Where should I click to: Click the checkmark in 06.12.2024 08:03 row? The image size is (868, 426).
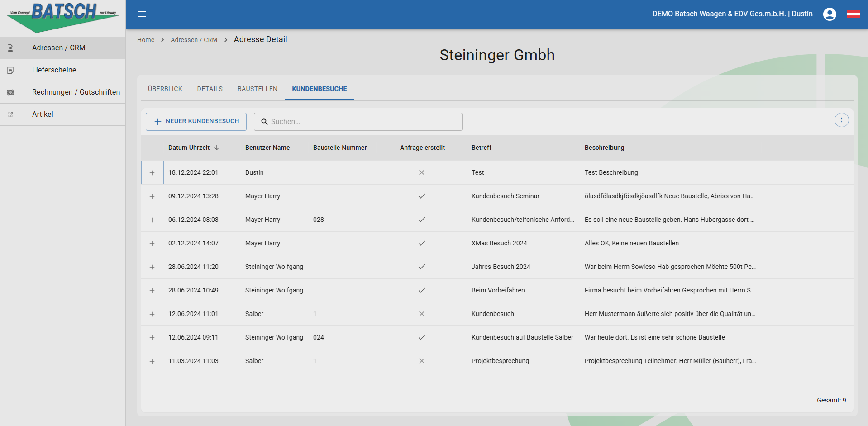[422, 220]
